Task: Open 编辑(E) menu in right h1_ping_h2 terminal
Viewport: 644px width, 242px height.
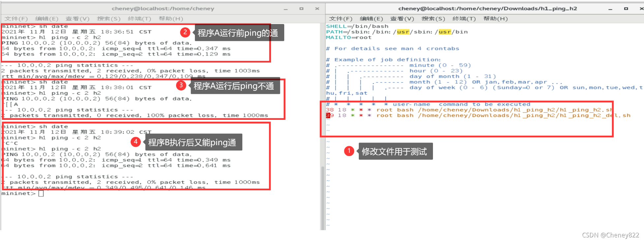Action: coord(371,19)
